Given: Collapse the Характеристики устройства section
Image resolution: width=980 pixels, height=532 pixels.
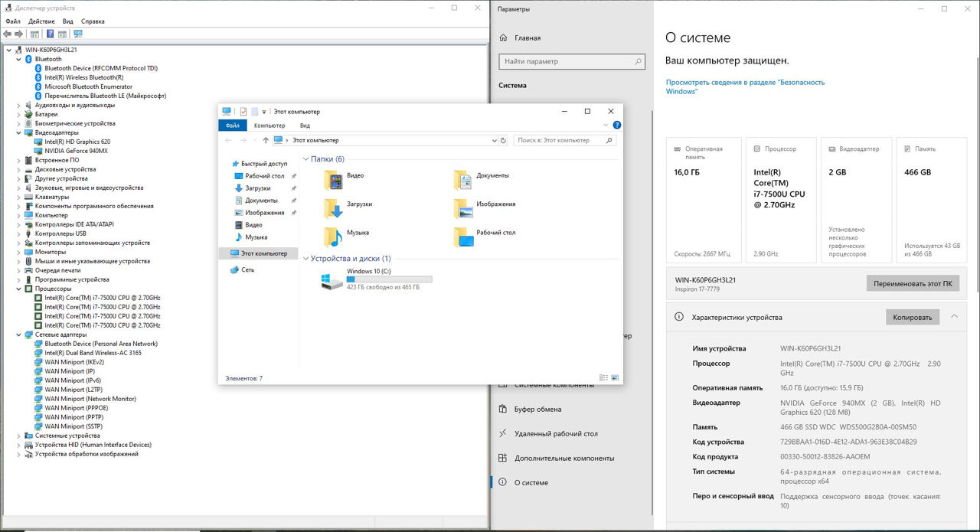Looking at the screenshot, I should pos(954,316).
